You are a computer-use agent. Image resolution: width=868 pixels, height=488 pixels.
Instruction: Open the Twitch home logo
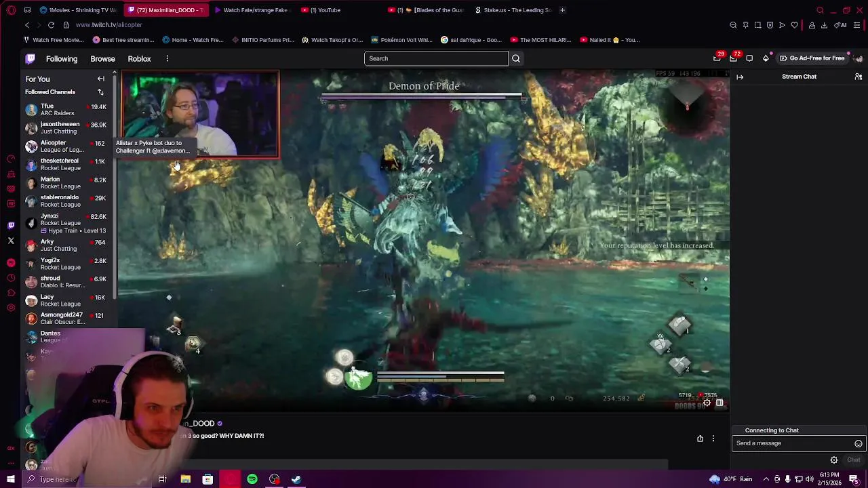click(31, 59)
